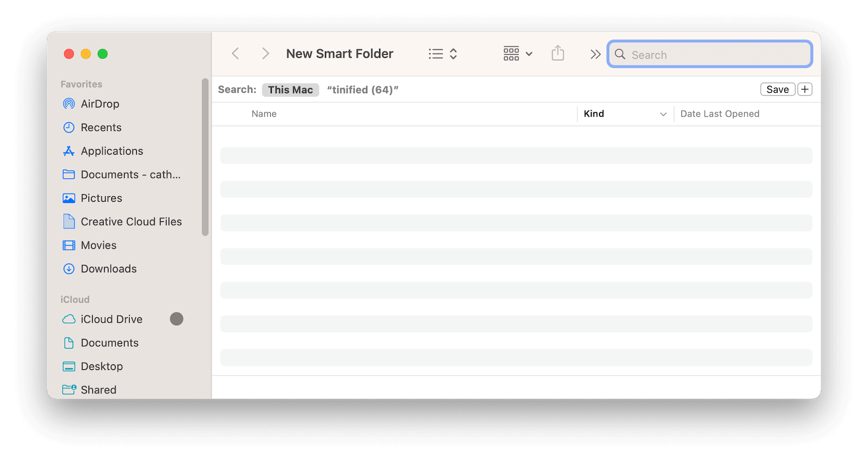This screenshot has width=868, height=461.
Task: Open the list view switcher
Action: point(443,54)
